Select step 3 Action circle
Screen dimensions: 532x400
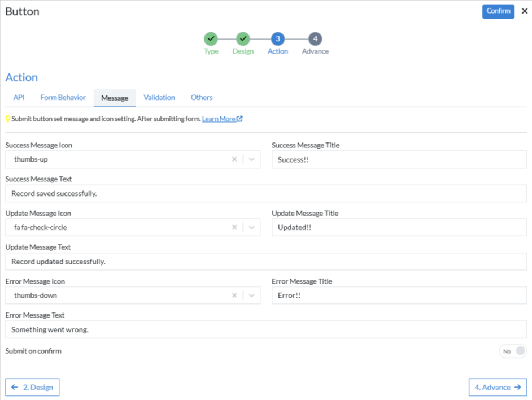[277, 39]
